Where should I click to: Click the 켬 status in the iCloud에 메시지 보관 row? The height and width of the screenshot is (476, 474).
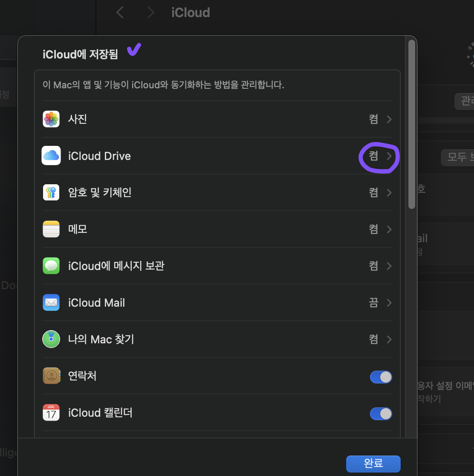pos(373,266)
